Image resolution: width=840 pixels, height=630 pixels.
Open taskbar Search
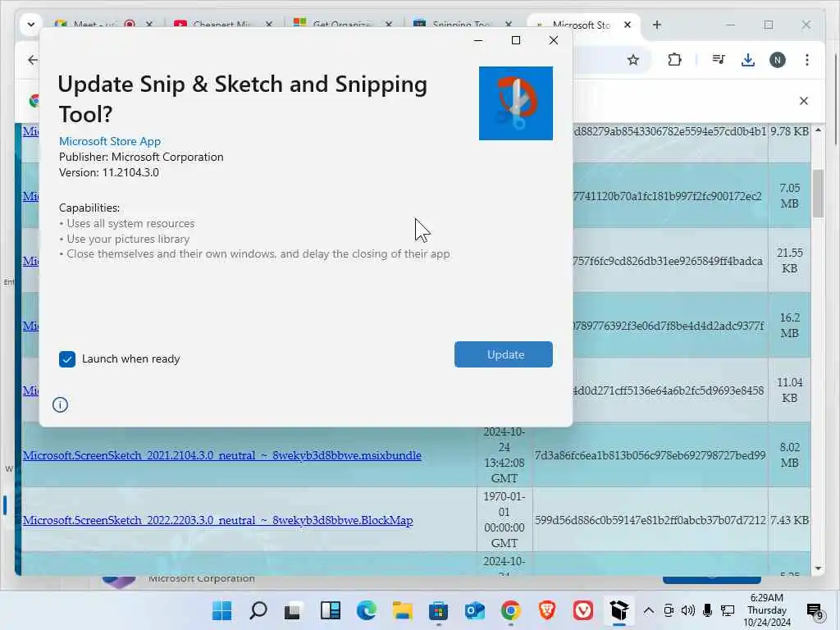[258, 610]
